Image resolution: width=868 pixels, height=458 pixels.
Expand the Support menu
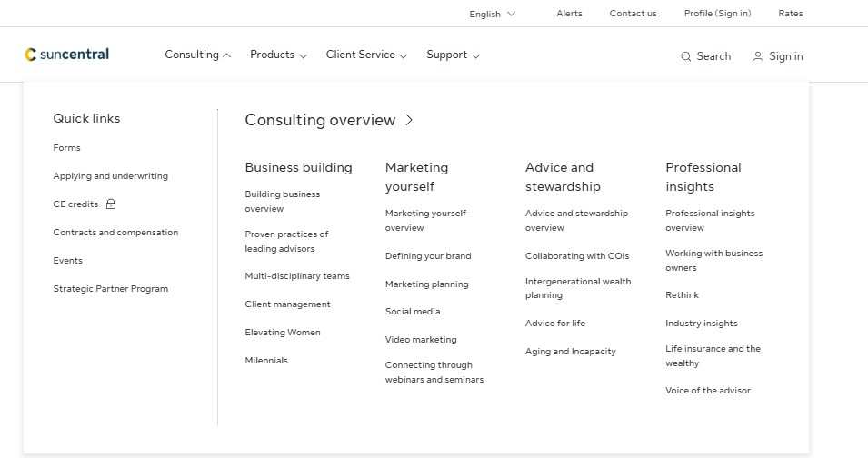pyautogui.click(x=453, y=55)
